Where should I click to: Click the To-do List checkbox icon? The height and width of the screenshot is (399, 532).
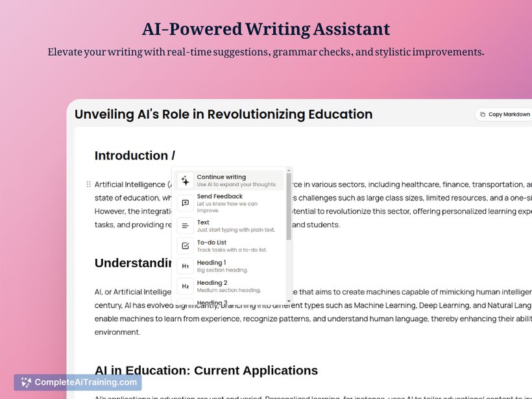[x=185, y=246]
